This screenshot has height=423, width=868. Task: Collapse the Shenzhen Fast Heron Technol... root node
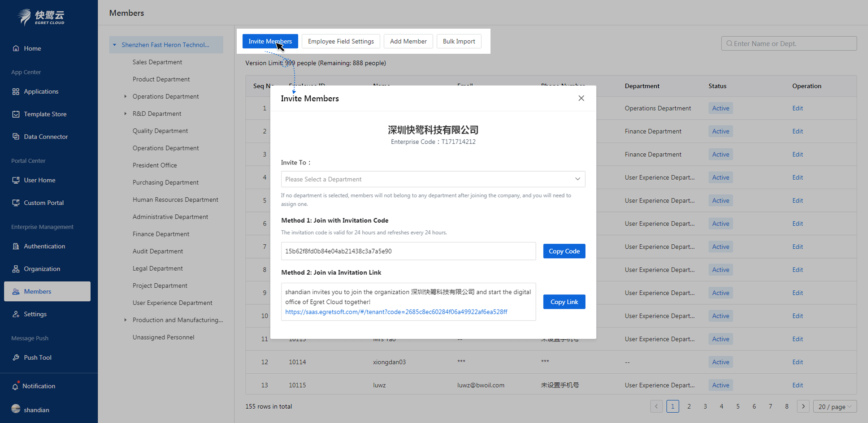click(115, 45)
